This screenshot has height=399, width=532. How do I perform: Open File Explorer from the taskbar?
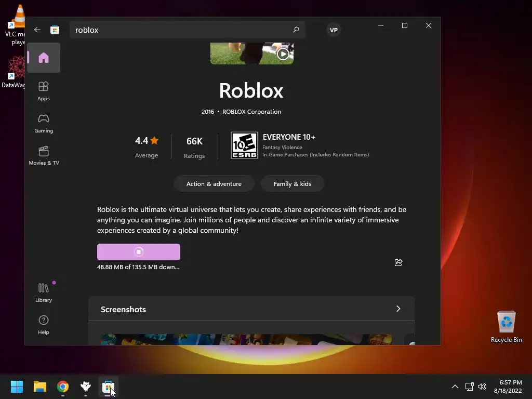pyautogui.click(x=39, y=387)
